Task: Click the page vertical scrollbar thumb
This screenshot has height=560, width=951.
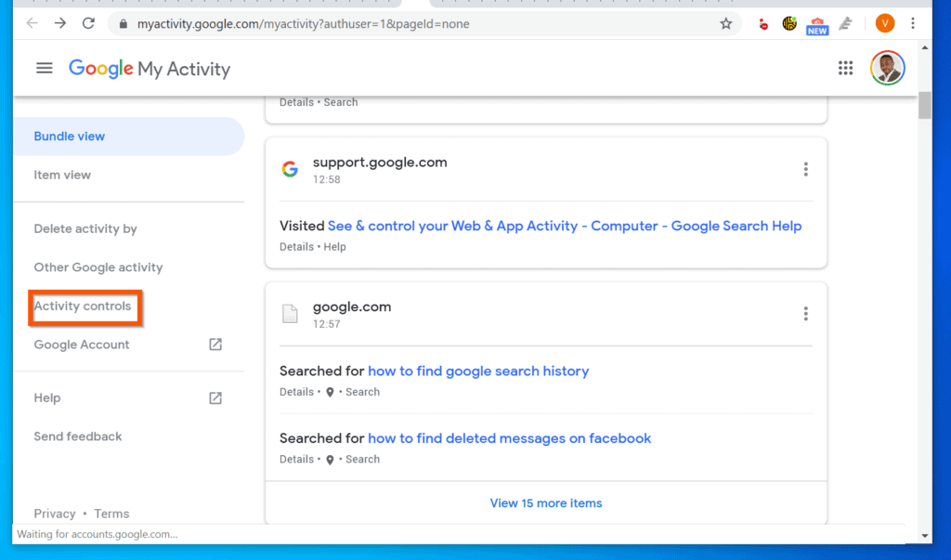Action: tap(924, 105)
